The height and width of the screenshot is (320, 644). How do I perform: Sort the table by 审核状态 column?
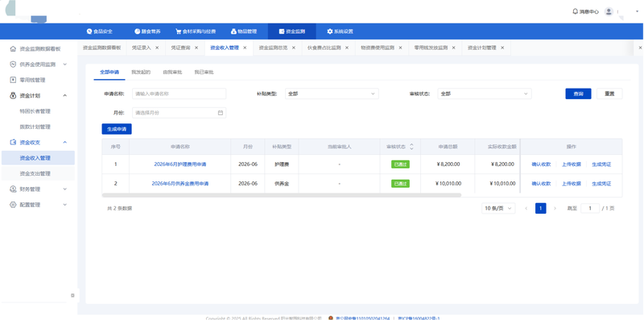coord(411,147)
